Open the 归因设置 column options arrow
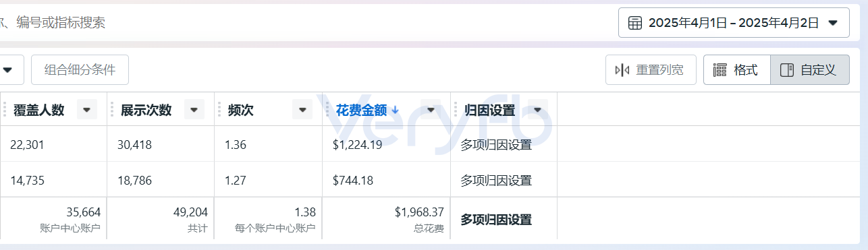This screenshot has width=868, height=250. tap(537, 110)
